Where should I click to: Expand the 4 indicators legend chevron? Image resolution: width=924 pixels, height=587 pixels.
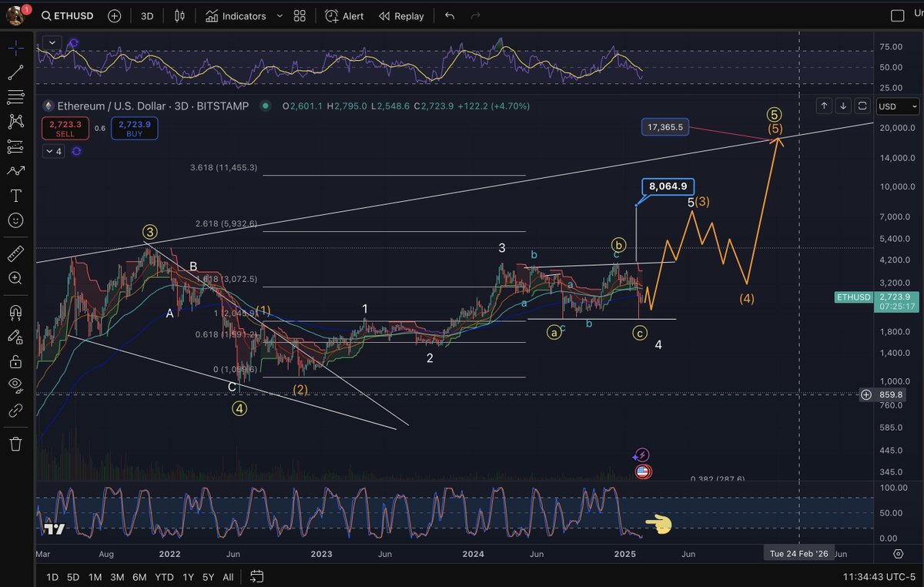click(x=53, y=152)
